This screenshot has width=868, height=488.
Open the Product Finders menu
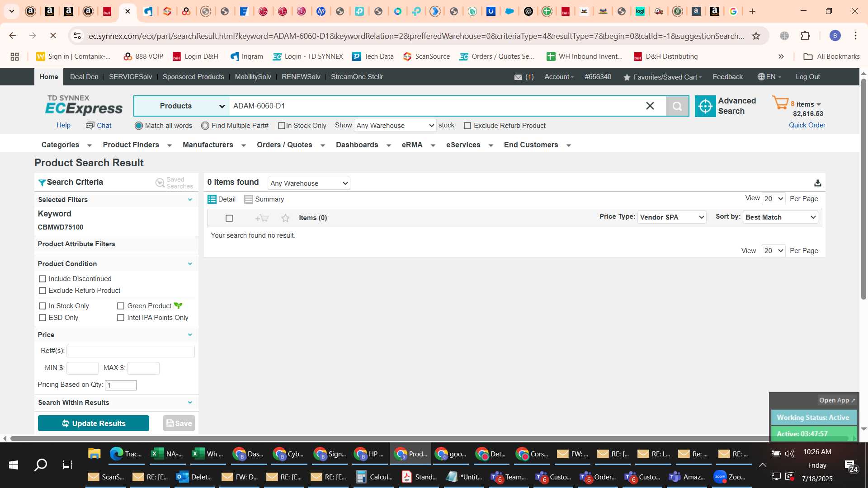click(x=137, y=145)
